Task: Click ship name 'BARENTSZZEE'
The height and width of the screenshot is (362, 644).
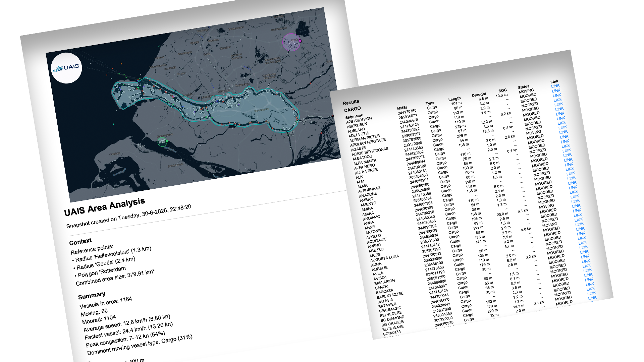Action: 390,295
